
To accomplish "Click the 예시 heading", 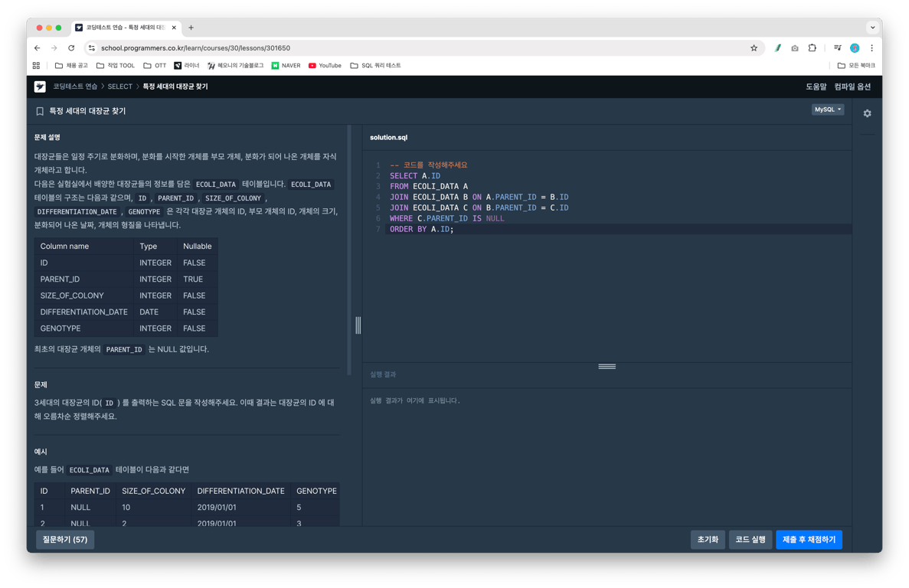I will coord(41,451).
